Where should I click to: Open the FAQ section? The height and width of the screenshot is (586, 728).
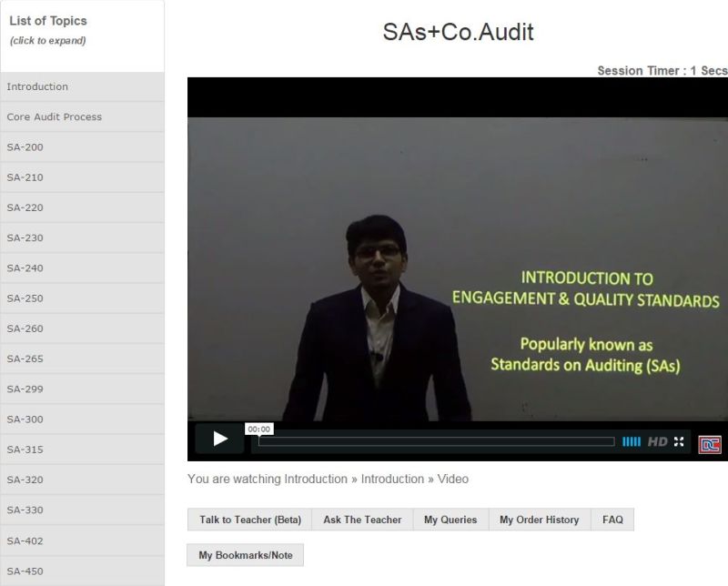click(612, 520)
